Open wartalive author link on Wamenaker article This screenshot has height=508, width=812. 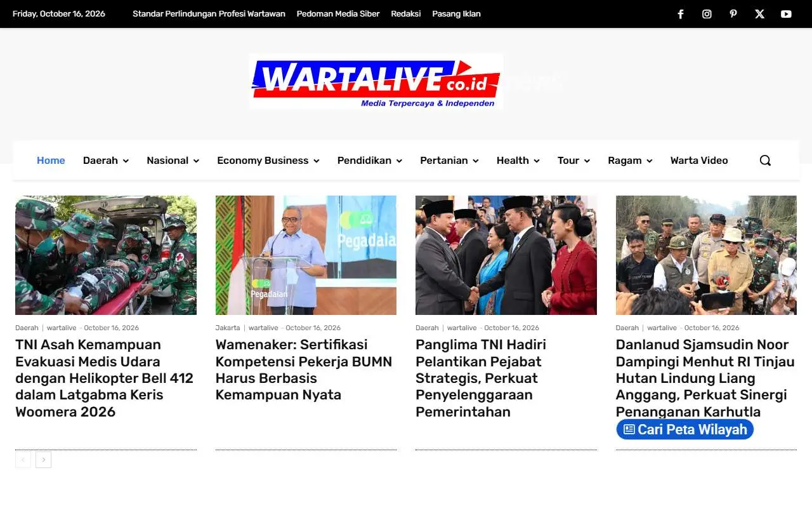[263, 328]
